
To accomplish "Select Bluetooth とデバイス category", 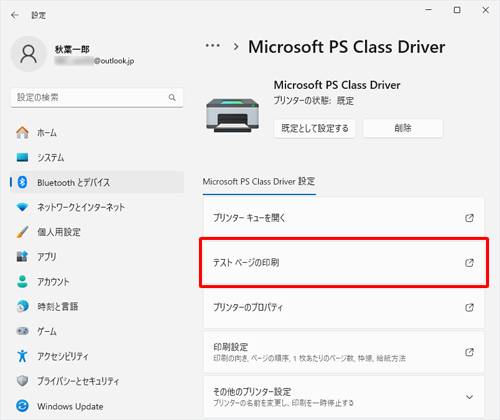I will tap(97, 182).
